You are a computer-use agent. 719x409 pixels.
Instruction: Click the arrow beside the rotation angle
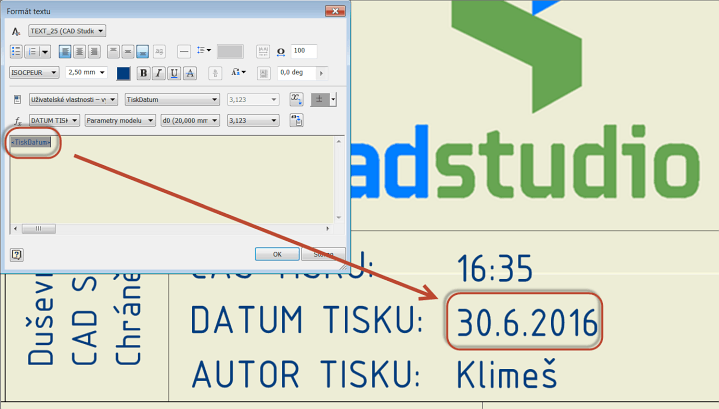click(321, 73)
